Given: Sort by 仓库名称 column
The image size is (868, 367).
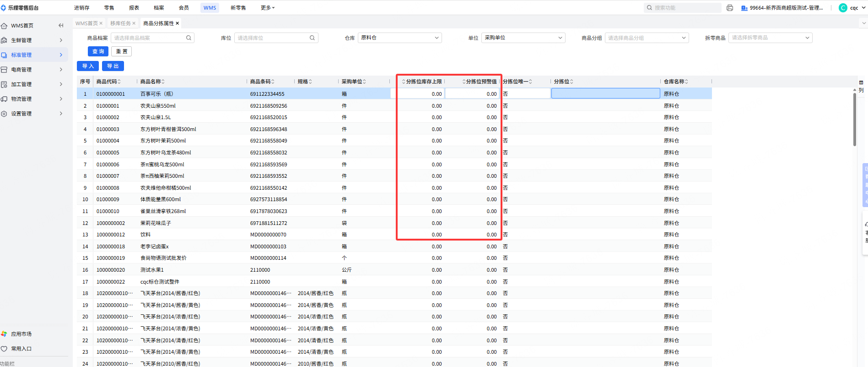Looking at the screenshot, I should pos(686,82).
